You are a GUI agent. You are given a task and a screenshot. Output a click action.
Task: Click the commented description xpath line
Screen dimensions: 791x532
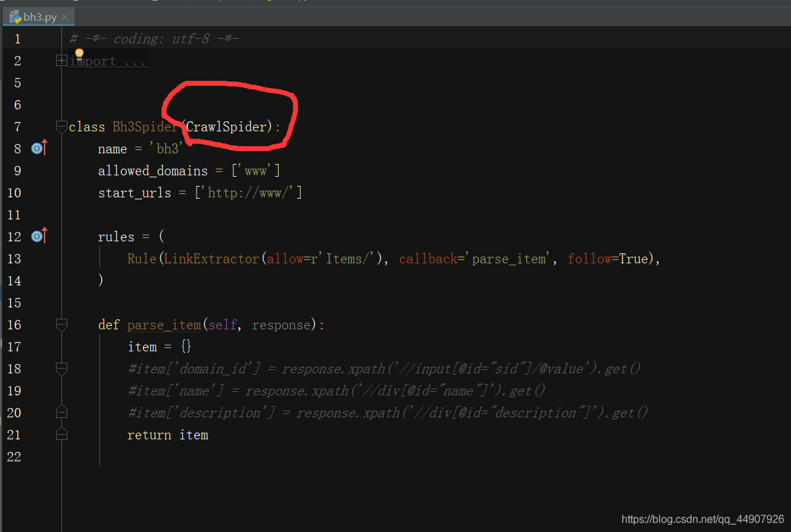pyautogui.click(x=387, y=413)
